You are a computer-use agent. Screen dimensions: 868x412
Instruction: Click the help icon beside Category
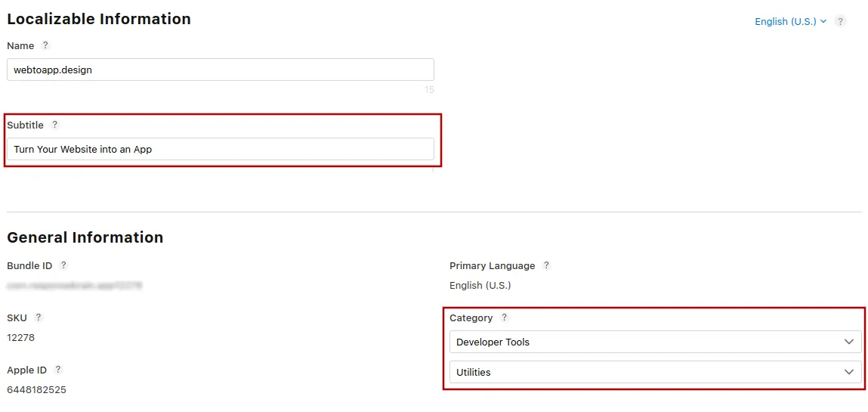point(504,318)
